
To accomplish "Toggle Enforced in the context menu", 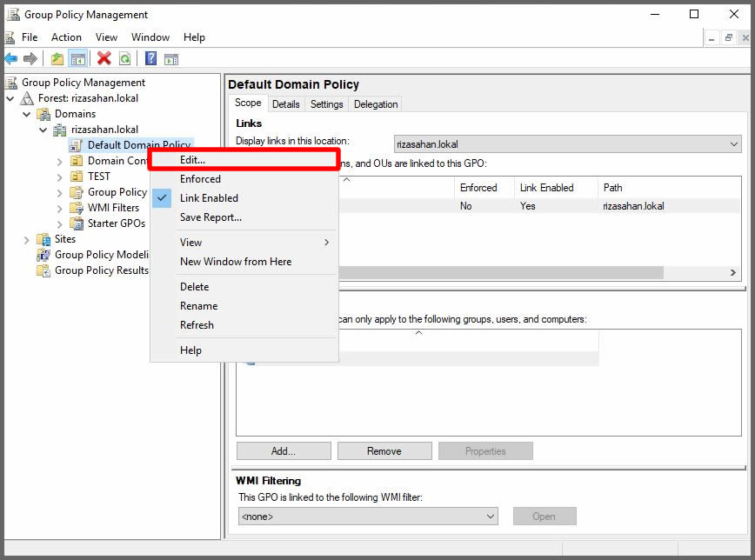I will coord(244,178).
